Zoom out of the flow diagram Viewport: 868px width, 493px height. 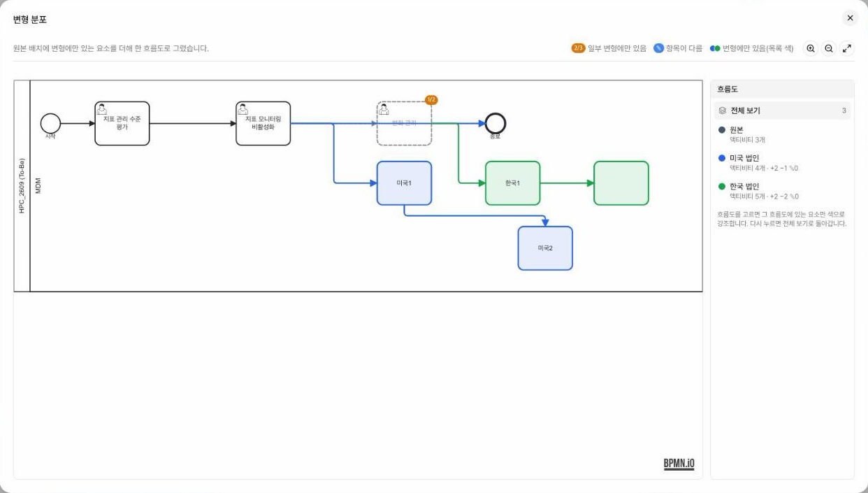click(x=829, y=48)
